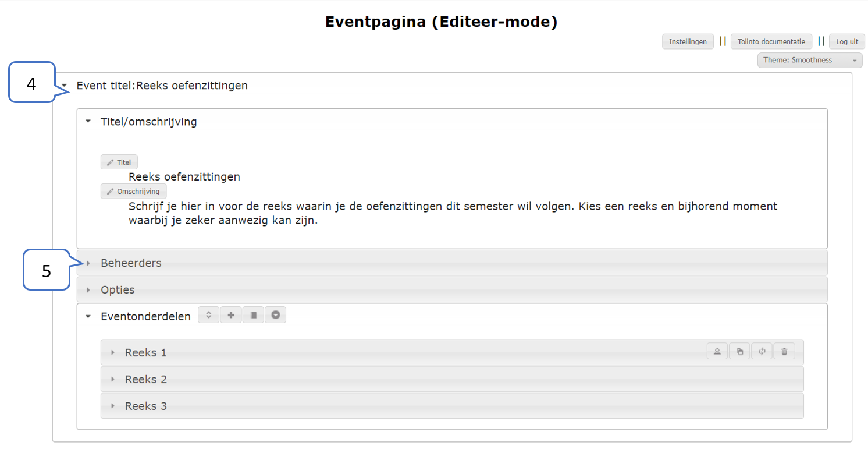
Task: Open the Theme: Smoothness dropdown
Action: click(x=810, y=60)
